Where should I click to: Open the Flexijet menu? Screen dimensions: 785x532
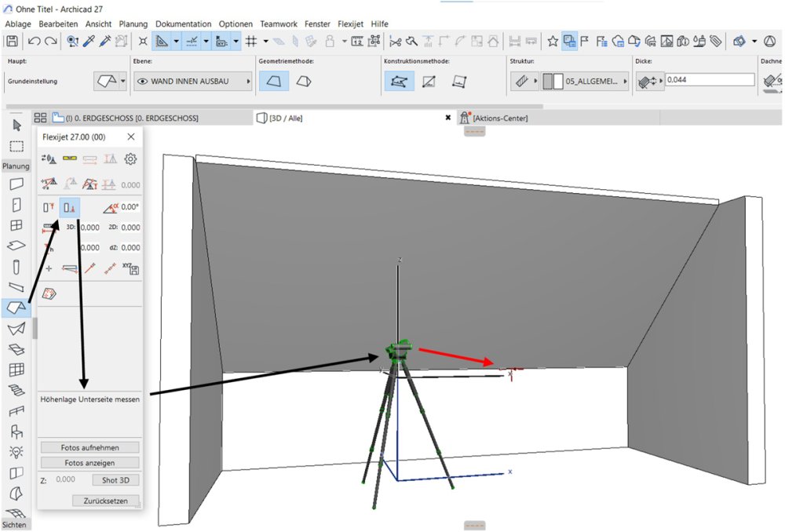350,24
